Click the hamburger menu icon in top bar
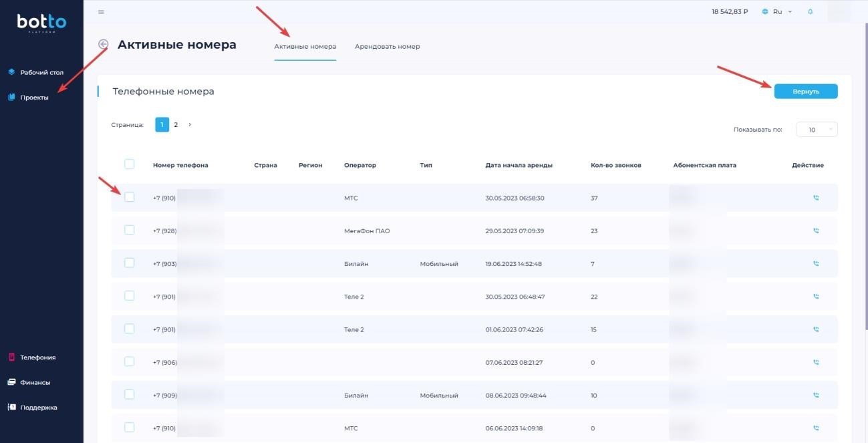The height and width of the screenshot is (443, 868). pyautogui.click(x=101, y=12)
